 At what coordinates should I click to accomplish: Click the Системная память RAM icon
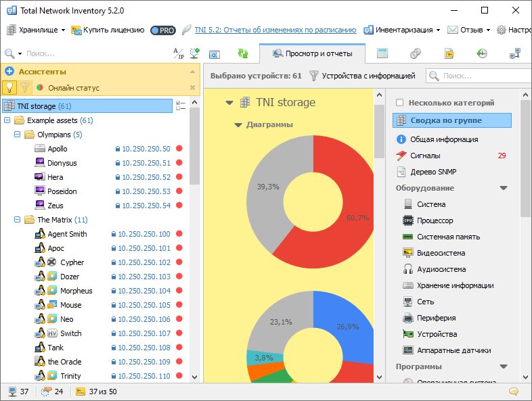point(408,237)
